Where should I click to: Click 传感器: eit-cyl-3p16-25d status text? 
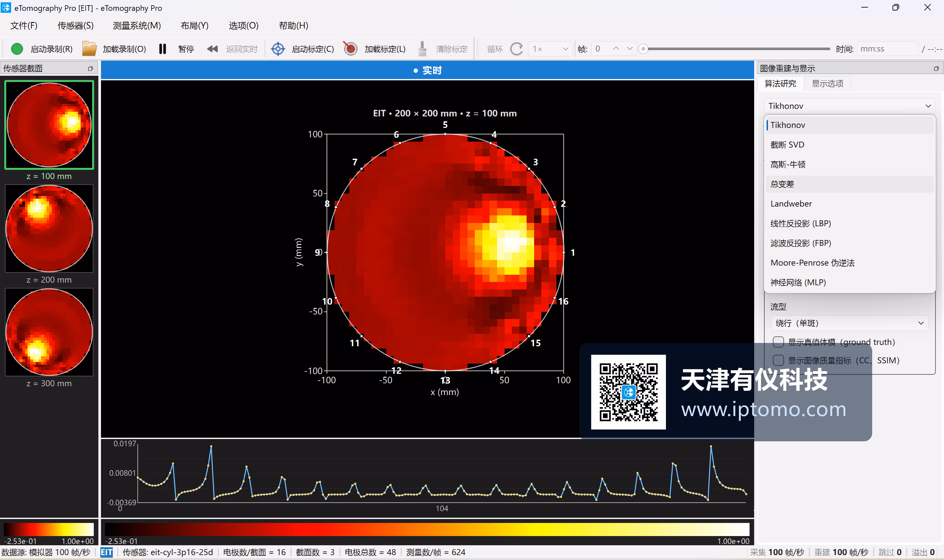click(168, 552)
